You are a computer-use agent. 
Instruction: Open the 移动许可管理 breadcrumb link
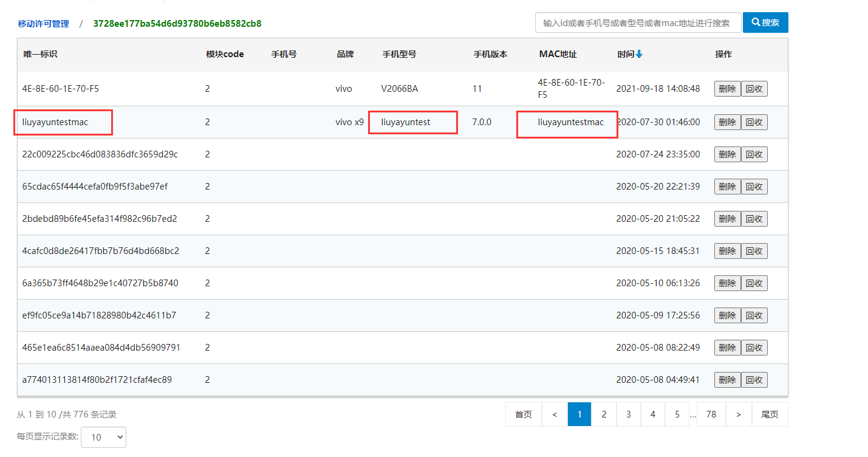pyautogui.click(x=43, y=24)
